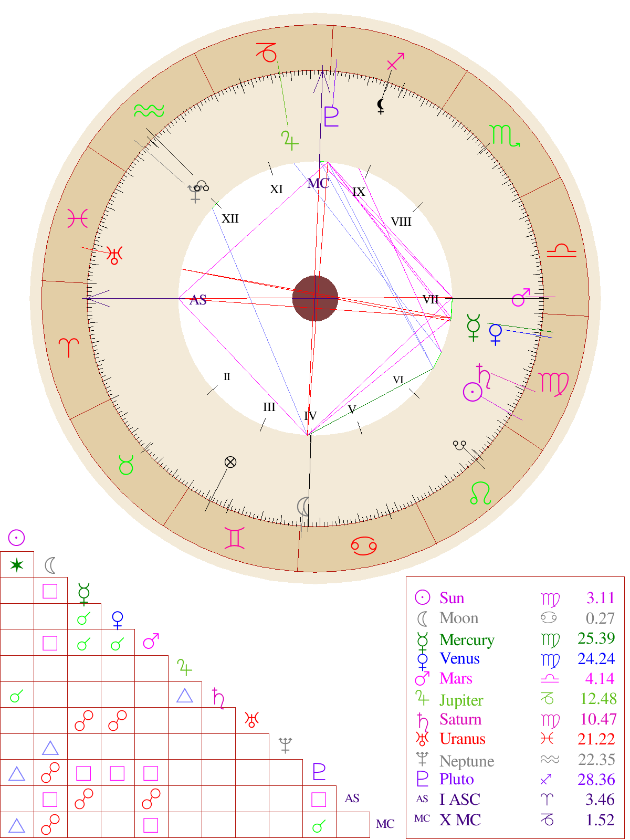Image resolution: width=630 pixels, height=840 pixels.
Task: Select 'Mercury' in the legend table
Action: (x=467, y=640)
